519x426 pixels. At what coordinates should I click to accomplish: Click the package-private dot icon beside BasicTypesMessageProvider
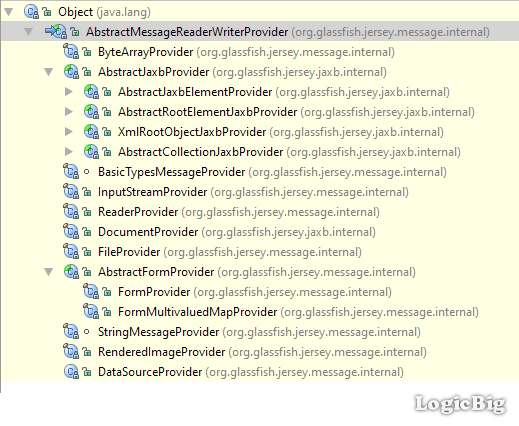coord(87,172)
